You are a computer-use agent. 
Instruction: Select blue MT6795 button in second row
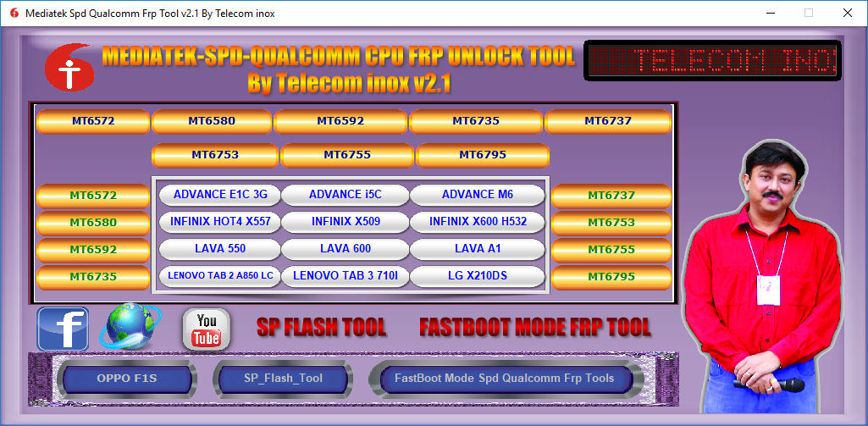point(482,156)
